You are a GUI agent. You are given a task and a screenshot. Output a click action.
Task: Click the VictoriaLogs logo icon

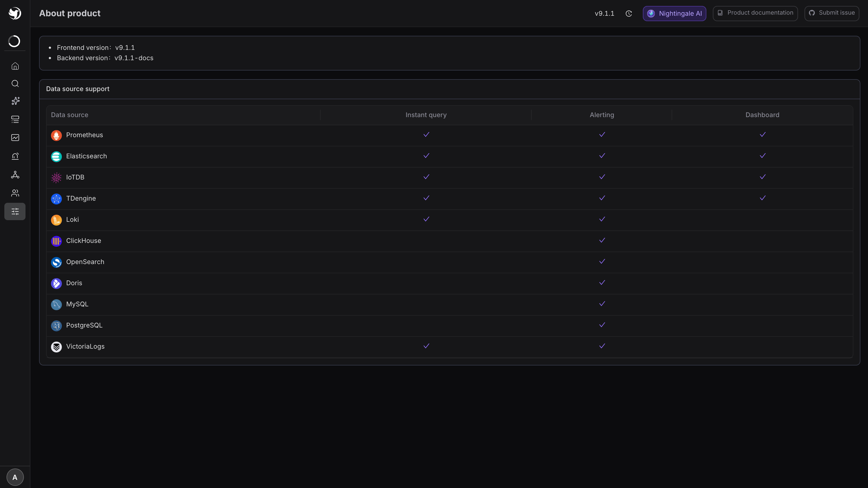56,346
